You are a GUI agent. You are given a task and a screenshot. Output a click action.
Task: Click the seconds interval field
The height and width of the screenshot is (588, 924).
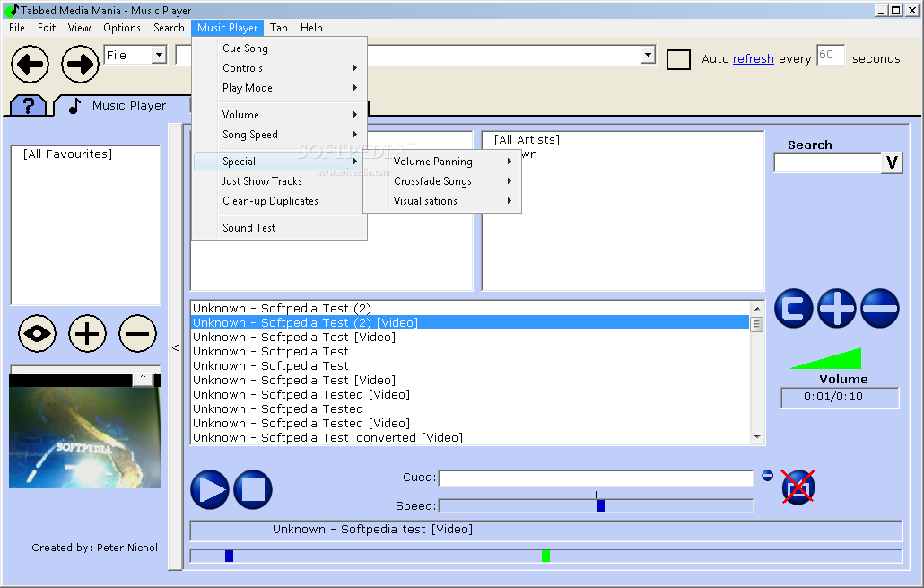pyautogui.click(x=831, y=56)
